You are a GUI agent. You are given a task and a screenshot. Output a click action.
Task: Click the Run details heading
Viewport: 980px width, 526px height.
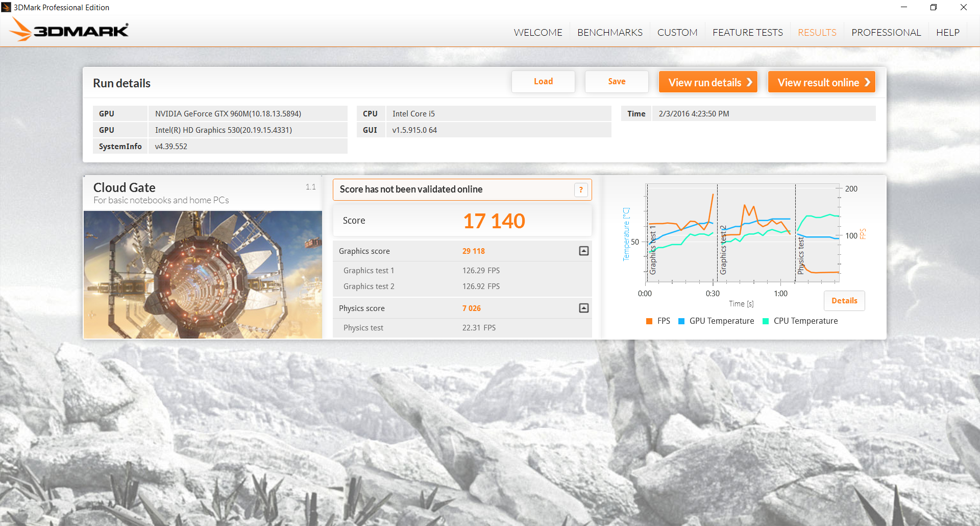121,83
